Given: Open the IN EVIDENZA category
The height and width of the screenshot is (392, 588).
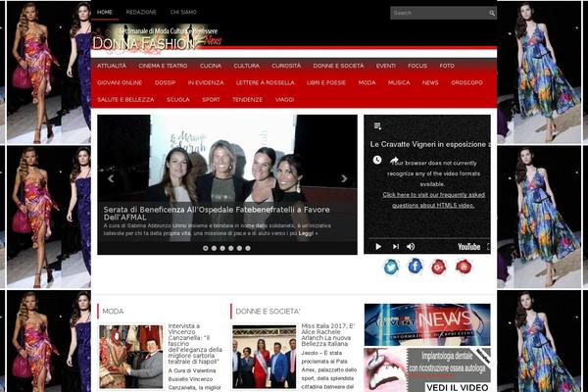Looking at the screenshot, I should click(206, 82).
